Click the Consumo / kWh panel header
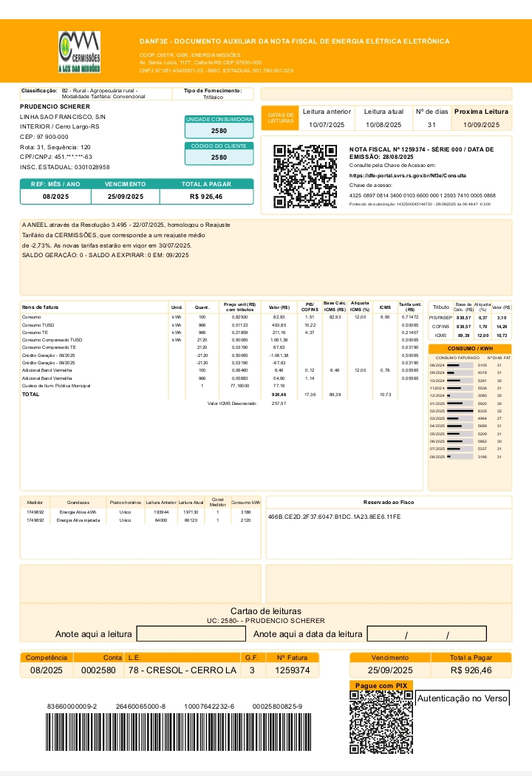Screen dimensions: 532x776 (x=470, y=348)
